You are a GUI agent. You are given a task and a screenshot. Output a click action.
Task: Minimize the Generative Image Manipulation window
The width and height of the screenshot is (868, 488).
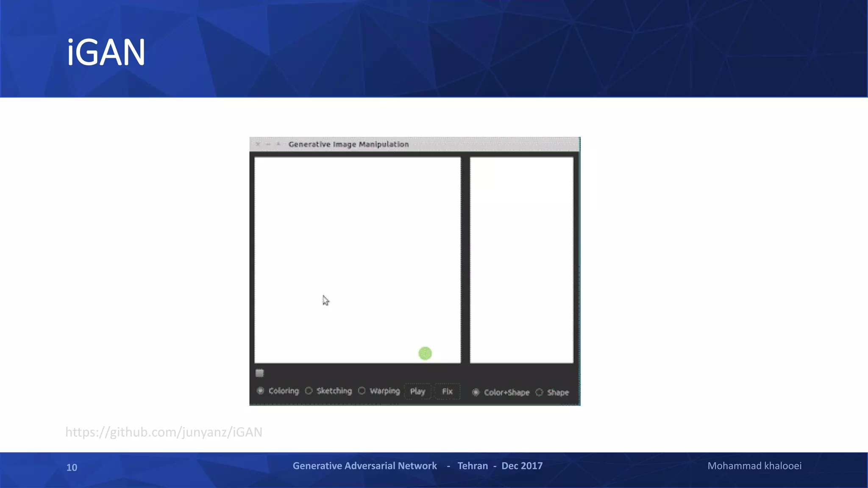click(x=268, y=144)
